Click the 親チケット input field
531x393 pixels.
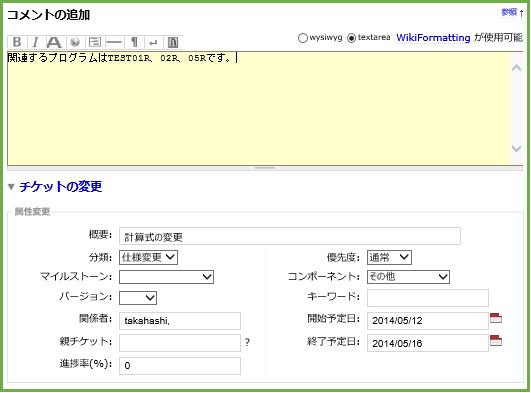[180, 343]
